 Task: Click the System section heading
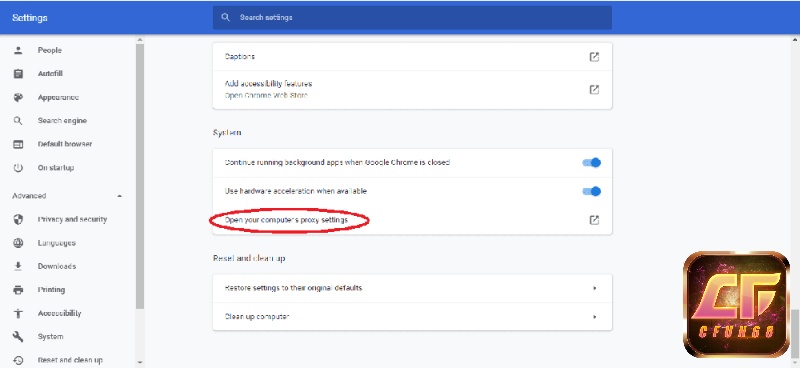click(227, 133)
